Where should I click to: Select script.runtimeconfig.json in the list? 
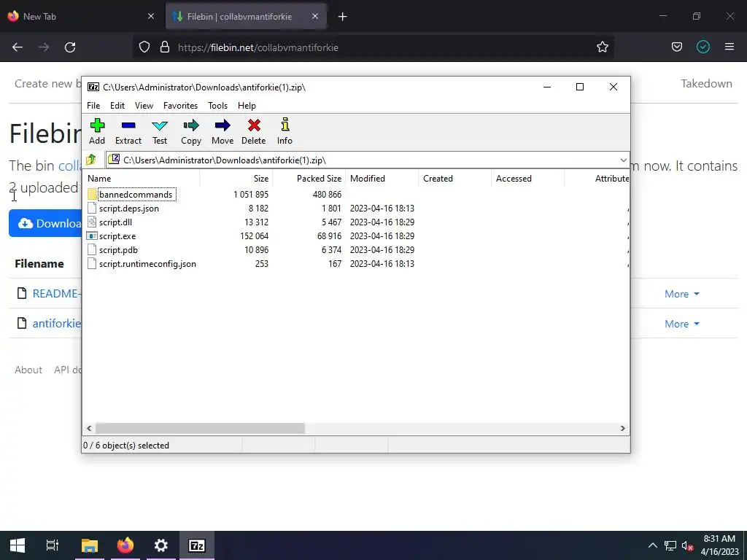[147, 264]
